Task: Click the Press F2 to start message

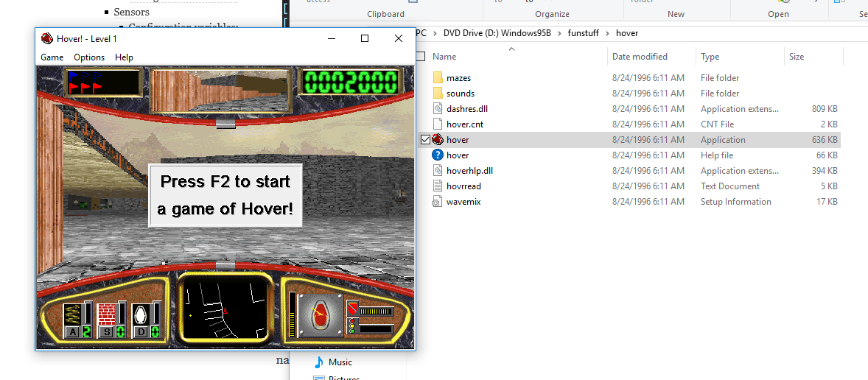Action: click(225, 195)
